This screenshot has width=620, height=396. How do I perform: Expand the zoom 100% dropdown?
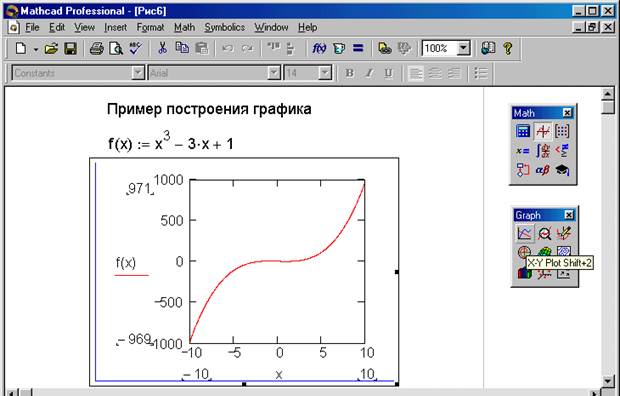coord(463,48)
